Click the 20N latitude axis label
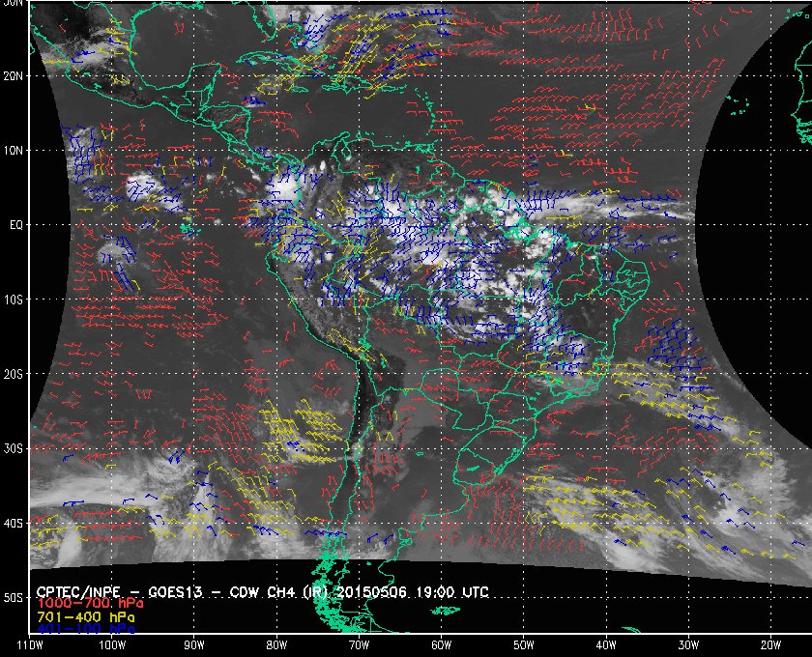 coord(14,75)
